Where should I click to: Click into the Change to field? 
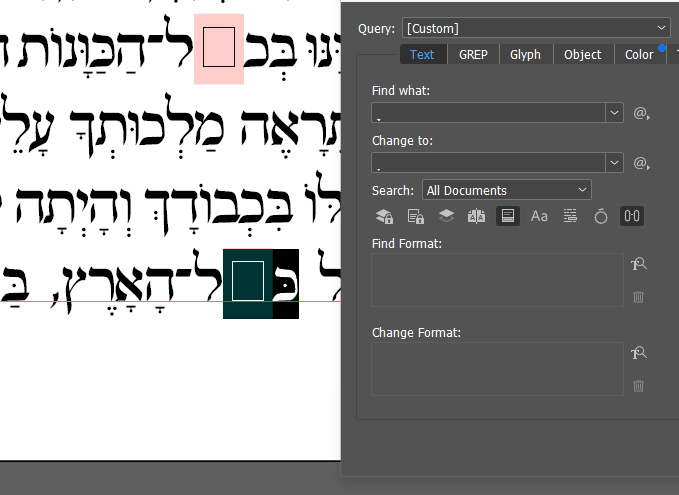pyautogui.click(x=488, y=163)
